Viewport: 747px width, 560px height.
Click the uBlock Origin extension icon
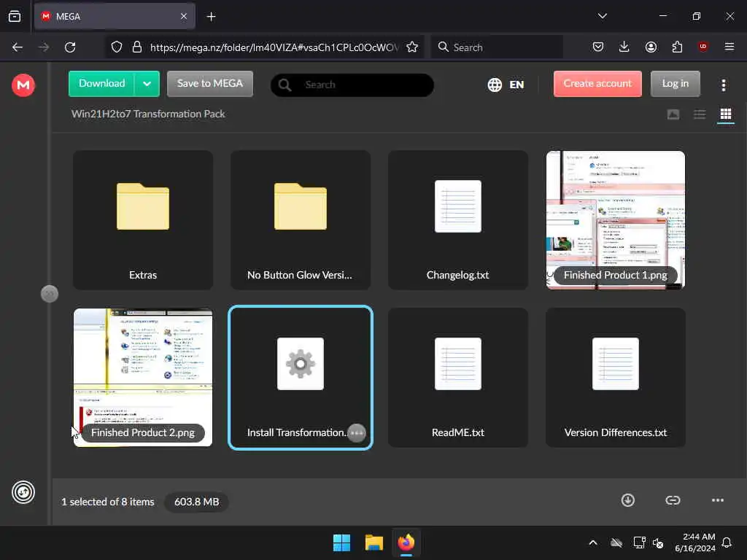coord(703,47)
